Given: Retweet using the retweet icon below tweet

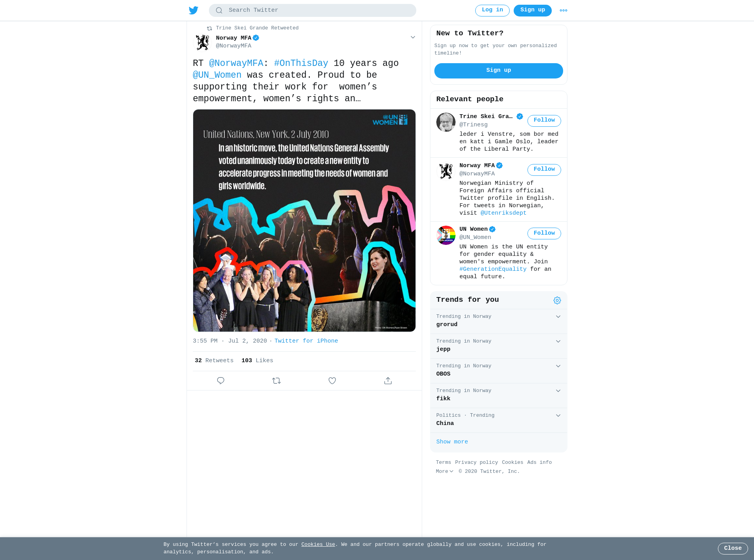Looking at the screenshot, I should (276, 381).
